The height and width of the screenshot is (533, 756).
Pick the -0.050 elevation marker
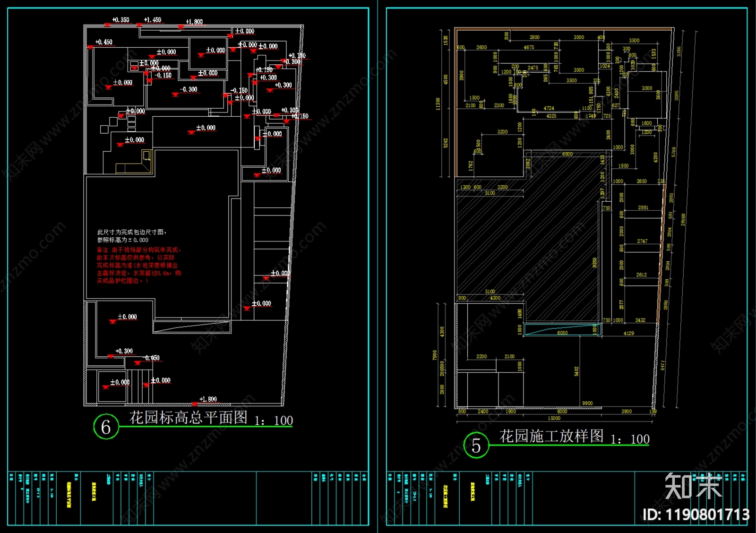point(152,358)
